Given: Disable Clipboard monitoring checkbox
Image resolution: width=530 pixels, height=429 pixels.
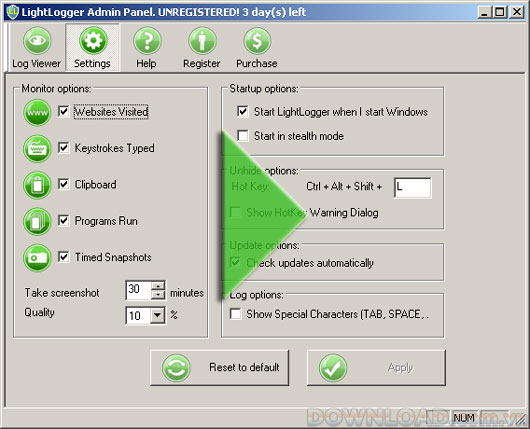Looking at the screenshot, I should 64,184.
